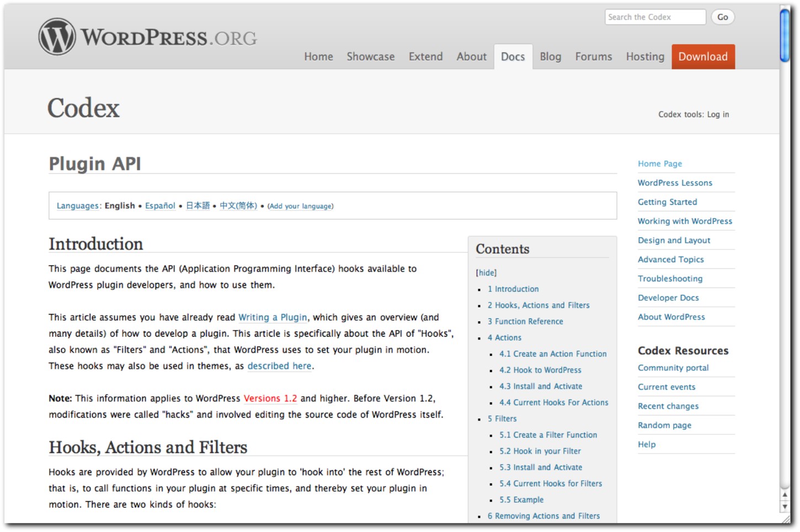
Task: Open the WordPress Lessons sidebar link
Action: tap(675, 183)
